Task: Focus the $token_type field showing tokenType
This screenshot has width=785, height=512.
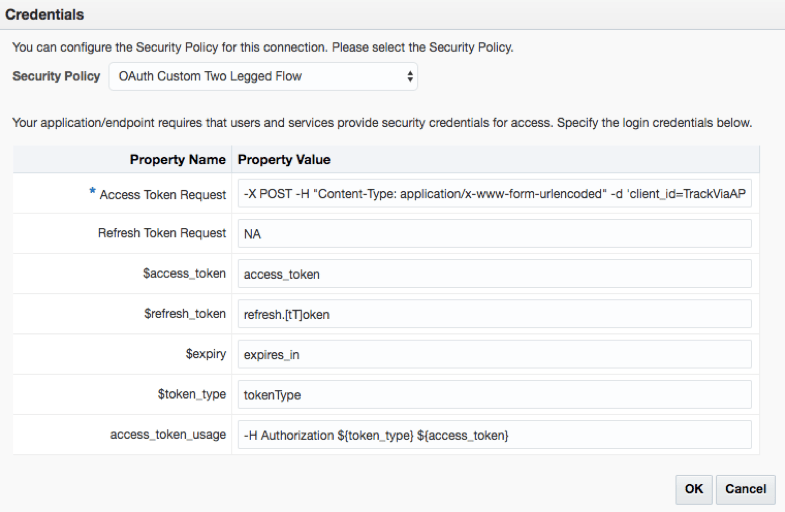Action: pos(495,394)
